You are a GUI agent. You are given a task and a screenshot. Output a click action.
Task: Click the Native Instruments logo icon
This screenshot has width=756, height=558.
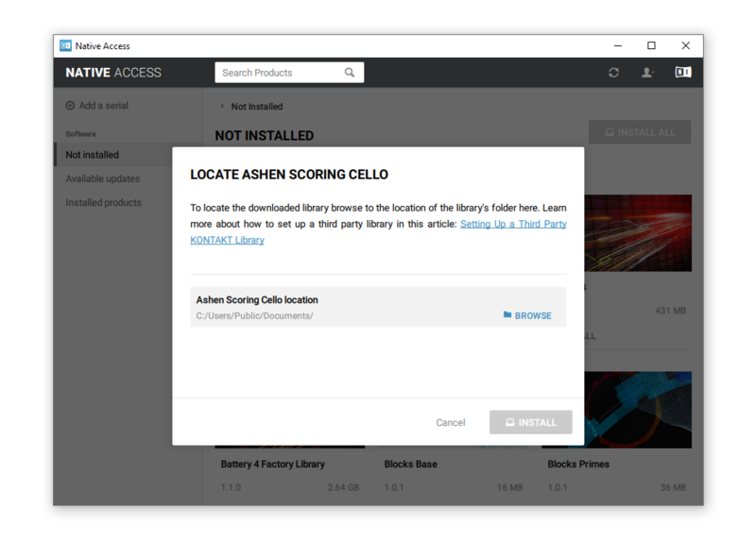[x=682, y=73]
